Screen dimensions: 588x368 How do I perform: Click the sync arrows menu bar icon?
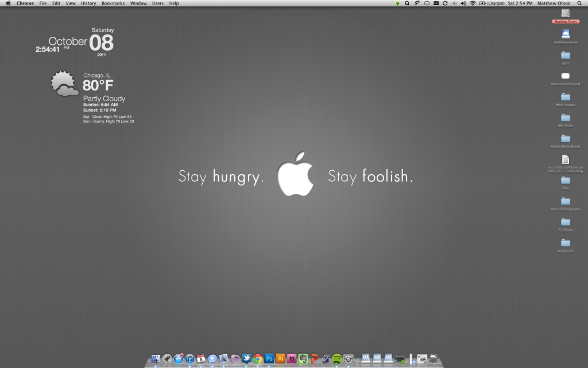(445, 3)
